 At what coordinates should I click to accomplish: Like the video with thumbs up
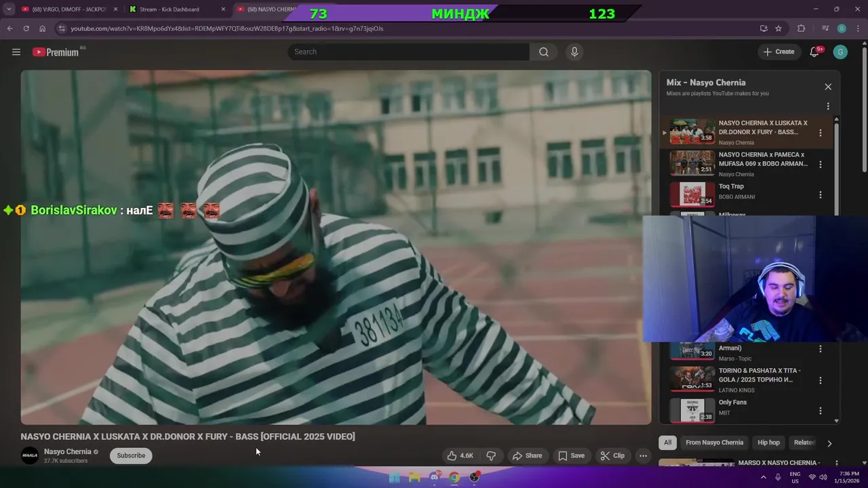click(x=459, y=455)
